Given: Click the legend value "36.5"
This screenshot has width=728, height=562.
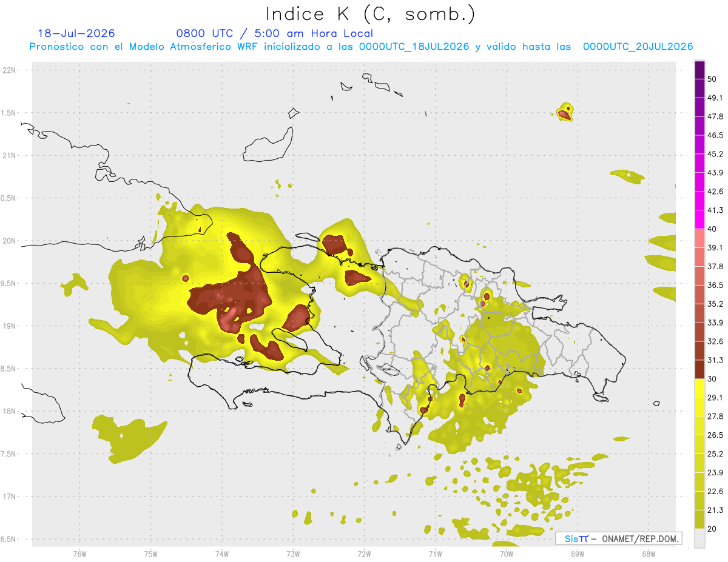Looking at the screenshot, I should click(715, 285).
